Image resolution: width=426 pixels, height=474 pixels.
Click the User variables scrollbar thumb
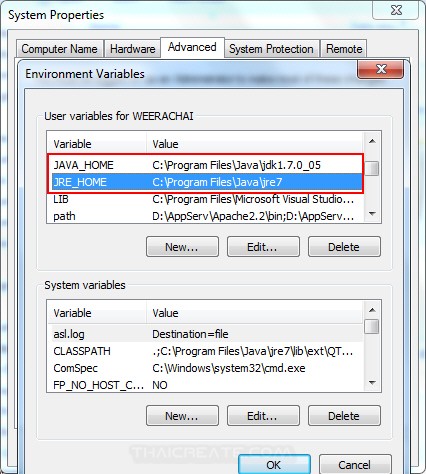click(x=372, y=168)
